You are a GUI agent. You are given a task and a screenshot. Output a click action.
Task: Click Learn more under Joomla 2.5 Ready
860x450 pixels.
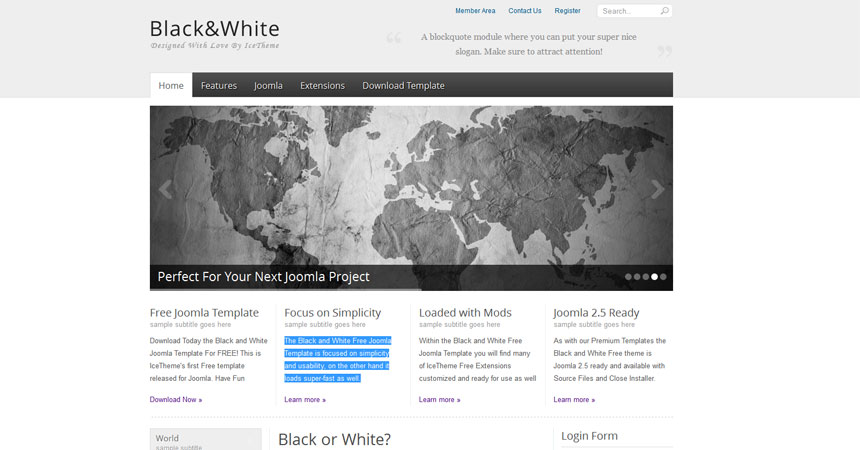[x=574, y=400]
